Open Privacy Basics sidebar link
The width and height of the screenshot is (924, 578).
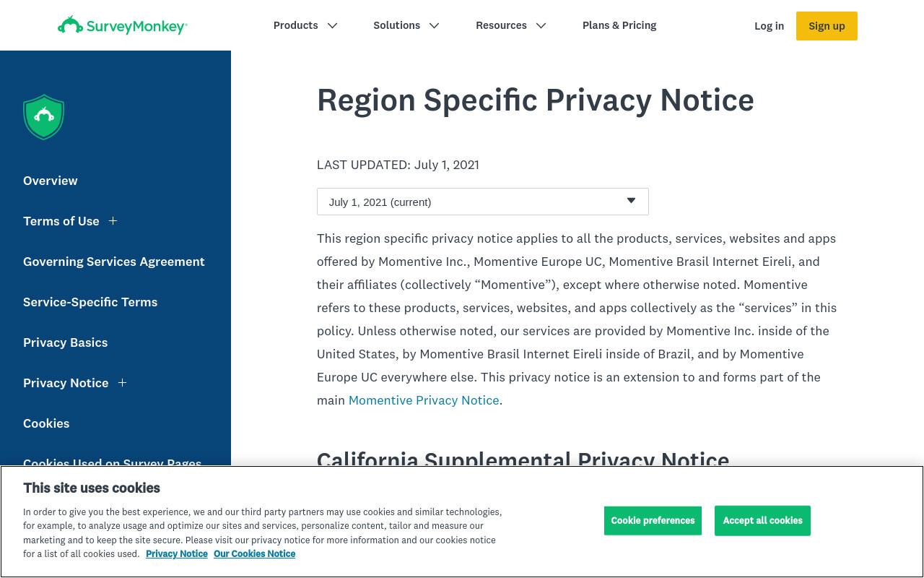pyautogui.click(x=66, y=342)
